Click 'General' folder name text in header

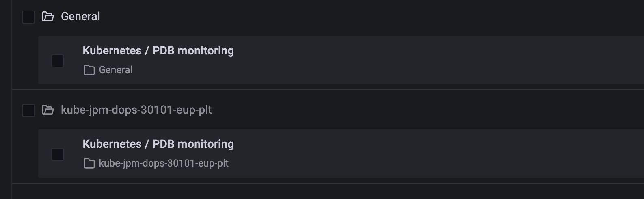(x=80, y=17)
